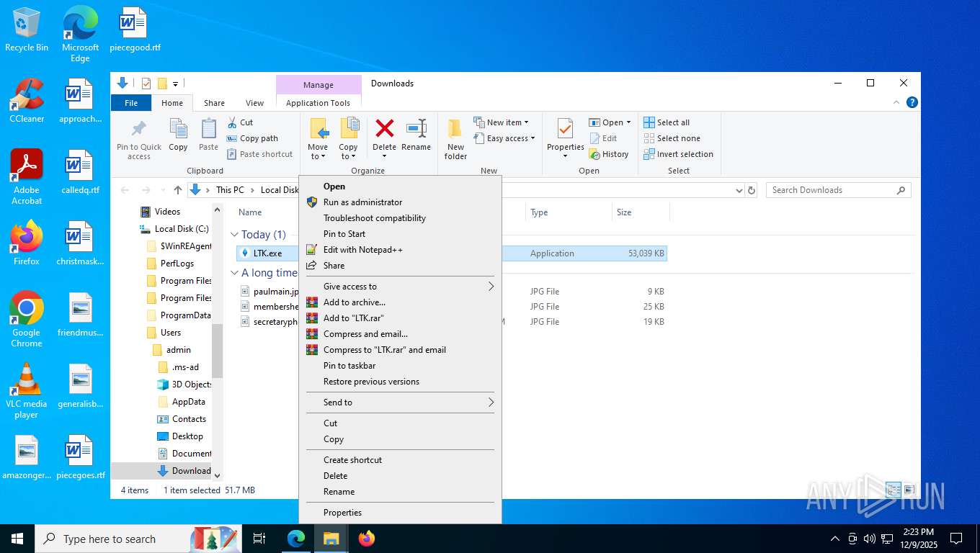Click the Paste icon in the ribbon
The width and height of the screenshot is (980, 553).
(208, 135)
